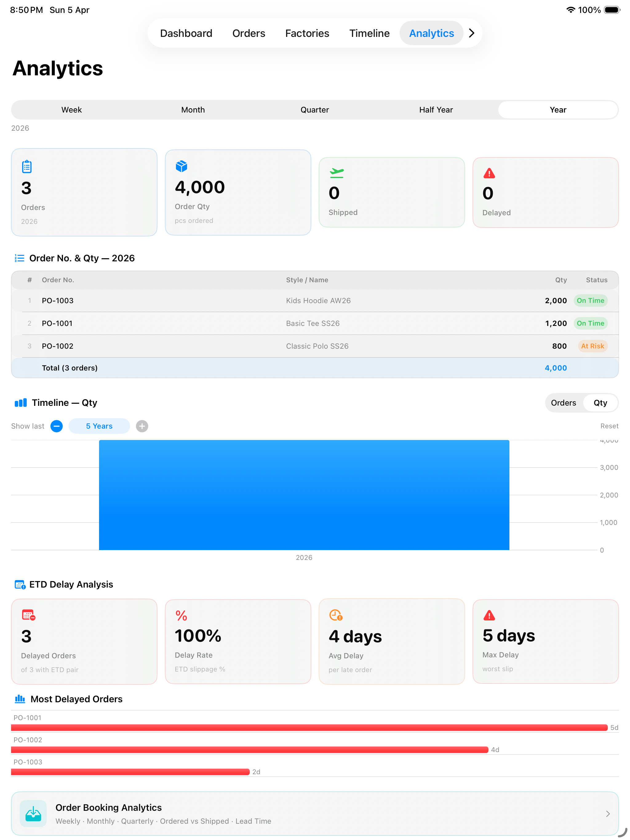Screen dimensions: 630x840
Task: Tap the list icon beside Order No. & Qty
Action: tap(19, 258)
